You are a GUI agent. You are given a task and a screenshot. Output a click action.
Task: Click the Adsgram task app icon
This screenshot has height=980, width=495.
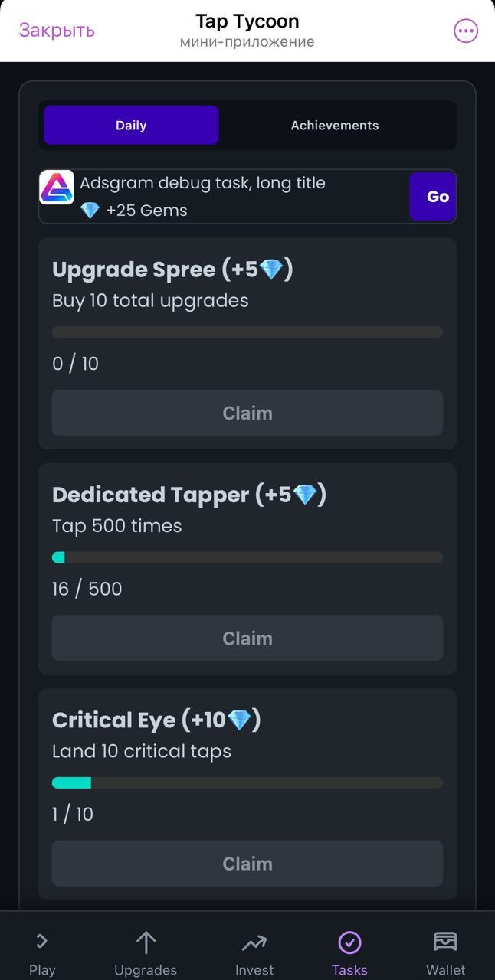point(55,196)
